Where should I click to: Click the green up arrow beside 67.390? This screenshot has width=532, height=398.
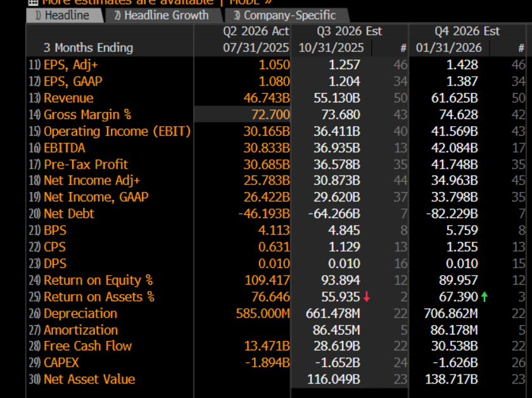tap(484, 297)
